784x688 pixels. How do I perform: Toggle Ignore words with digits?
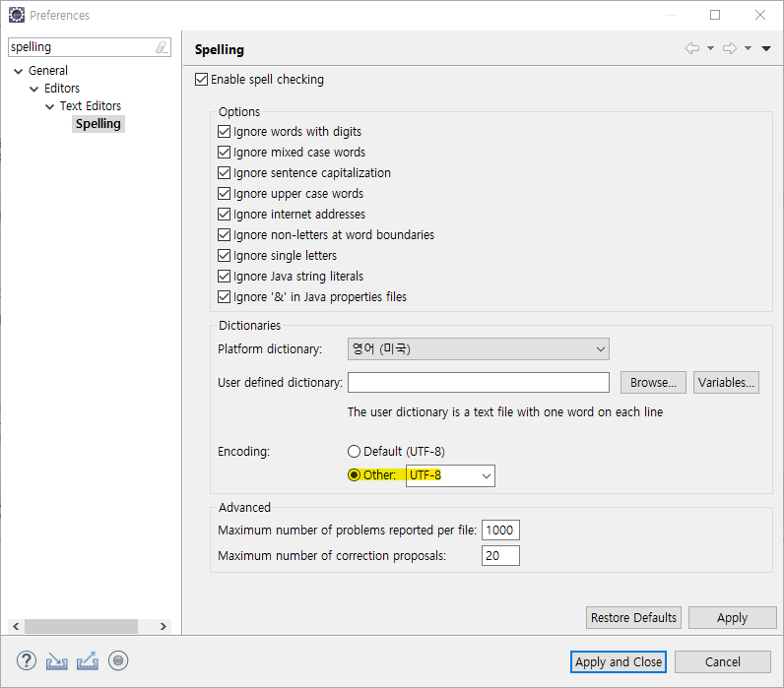(224, 132)
